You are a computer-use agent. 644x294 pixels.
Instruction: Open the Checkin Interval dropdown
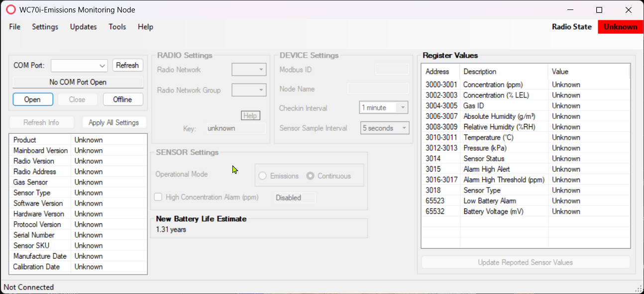click(x=384, y=107)
